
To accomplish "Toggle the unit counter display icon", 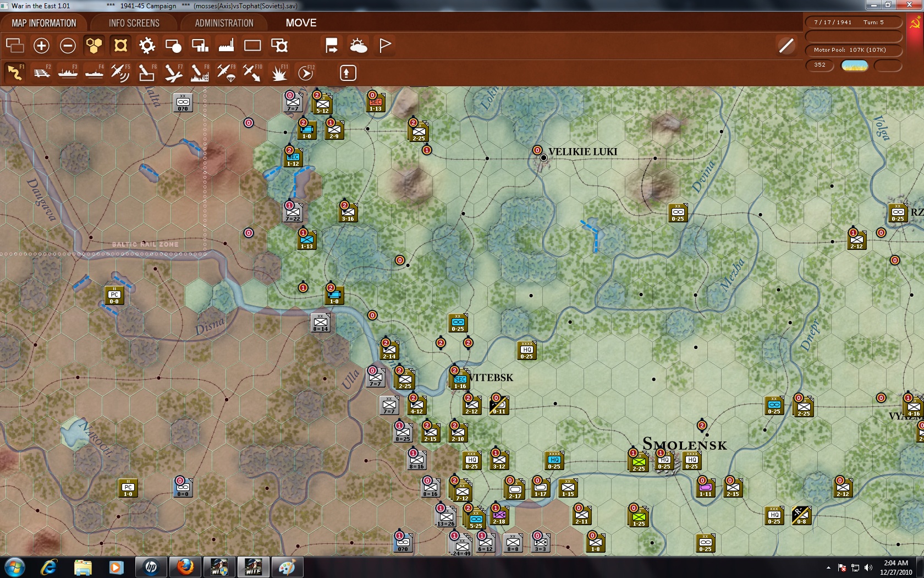I will coord(120,46).
